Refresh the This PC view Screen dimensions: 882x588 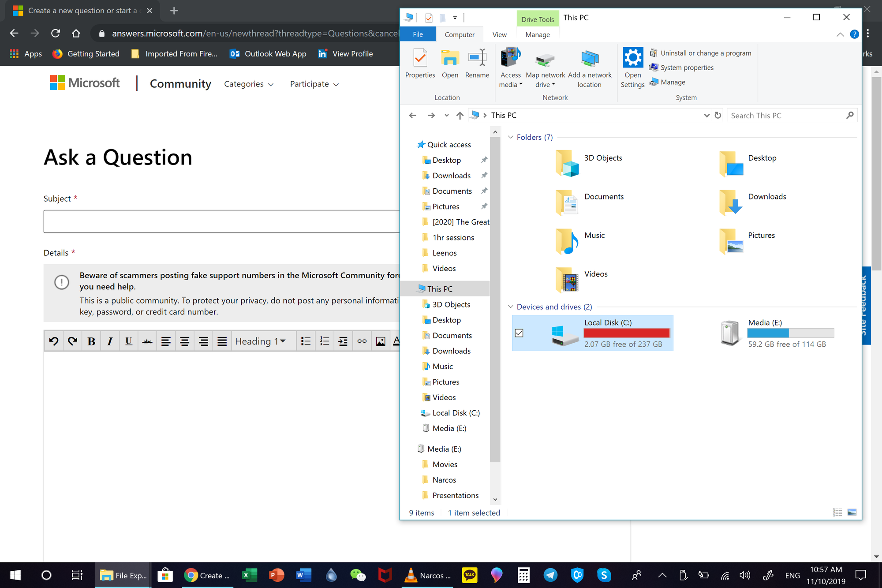(718, 115)
